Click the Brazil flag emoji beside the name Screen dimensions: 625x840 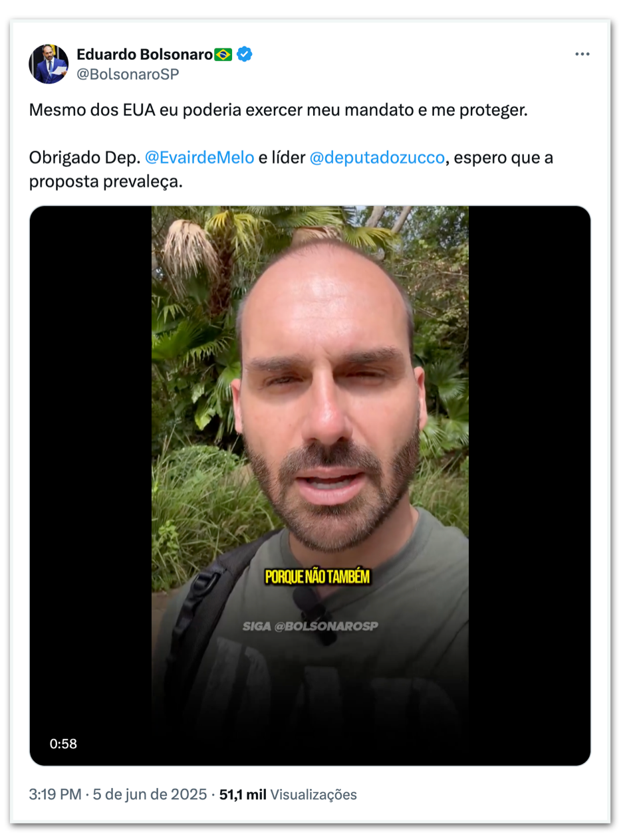[223, 54]
